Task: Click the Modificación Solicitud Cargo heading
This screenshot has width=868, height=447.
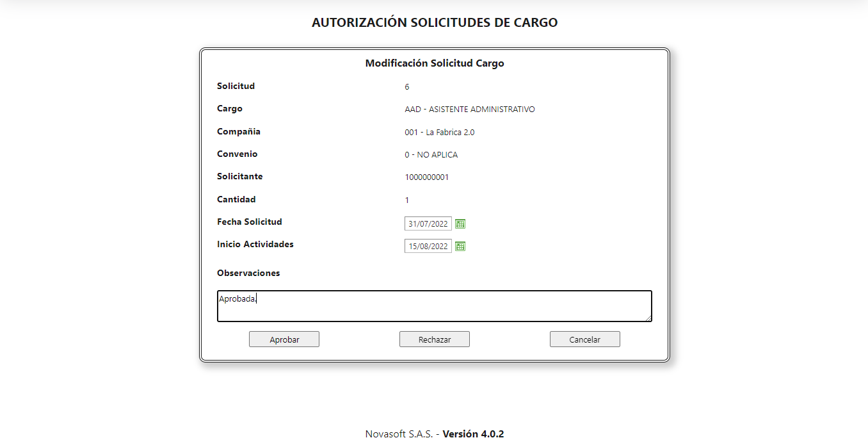Action: [x=434, y=63]
